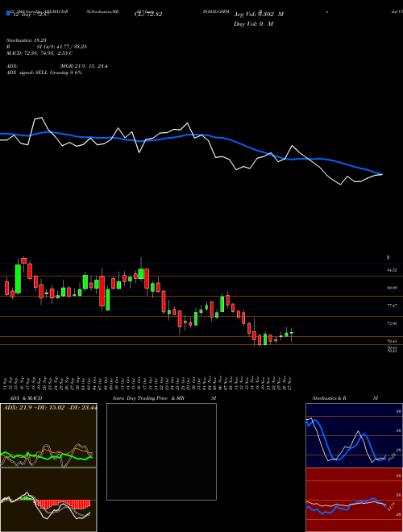Select the 'ADX: 21.9 +DY: 15.02 -DY: 23.44' label

[x=49, y=408]
